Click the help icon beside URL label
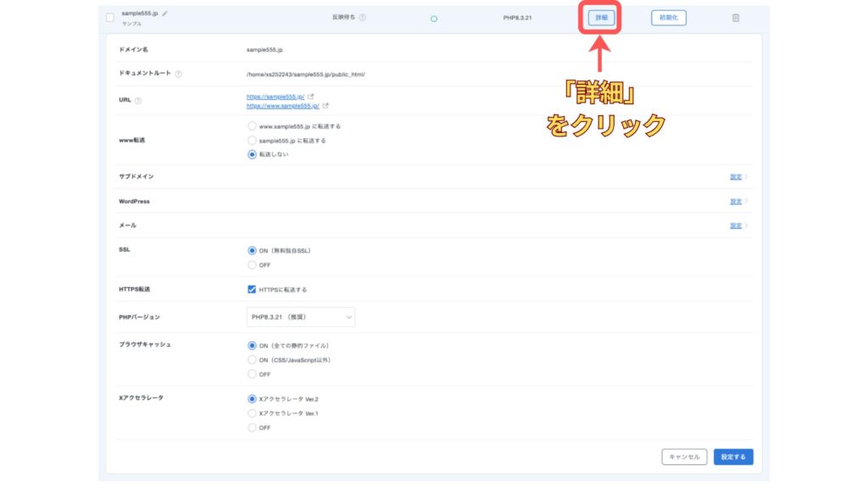Screen dimensions: 868x488 [138, 101]
